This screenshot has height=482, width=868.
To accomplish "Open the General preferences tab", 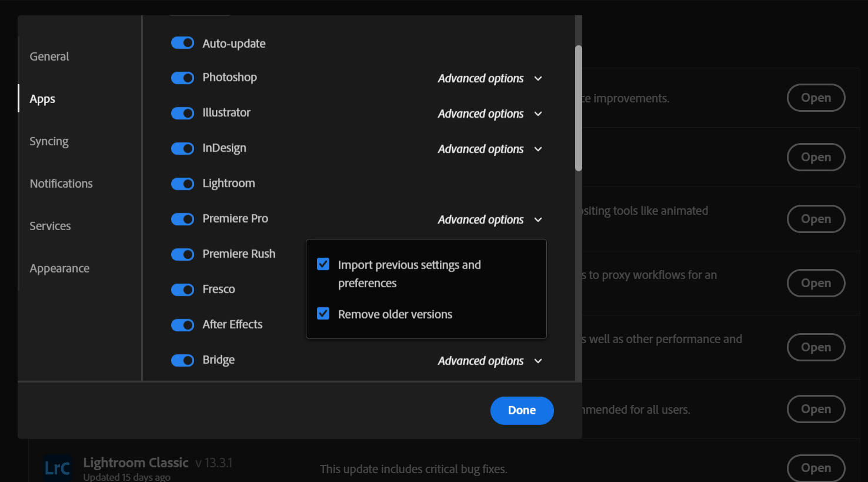I will coord(49,56).
